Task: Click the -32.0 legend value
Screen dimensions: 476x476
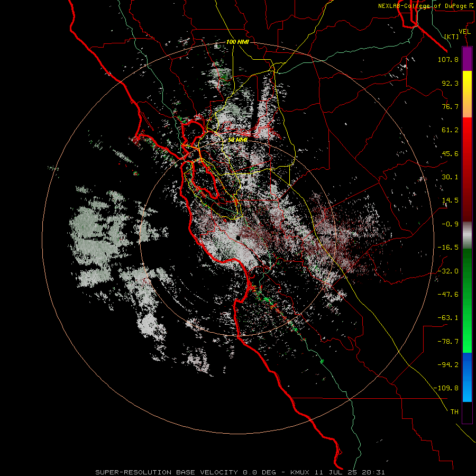Action: [x=448, y=271]
